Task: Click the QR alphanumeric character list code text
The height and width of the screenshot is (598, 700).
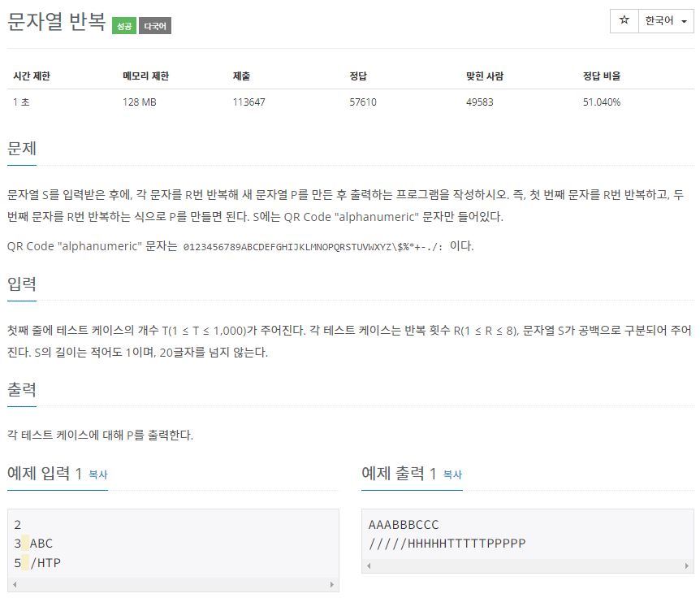Action: 313,247
